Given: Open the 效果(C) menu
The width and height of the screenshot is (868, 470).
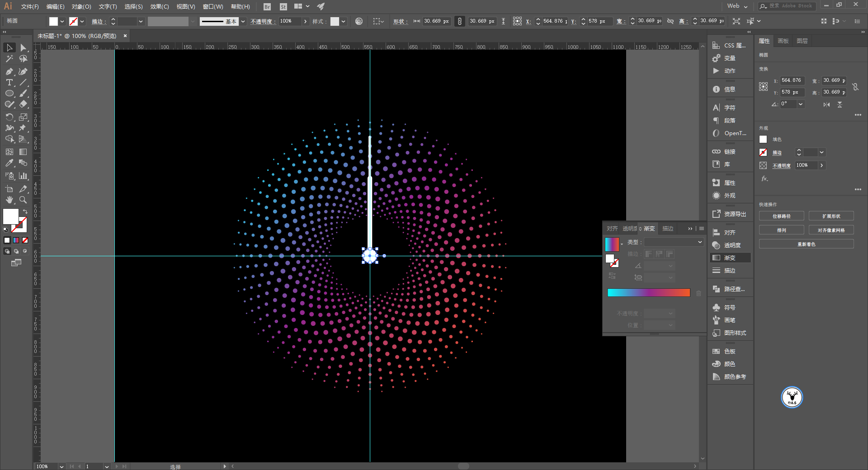Looking at the screenshot, I should 159,6.
